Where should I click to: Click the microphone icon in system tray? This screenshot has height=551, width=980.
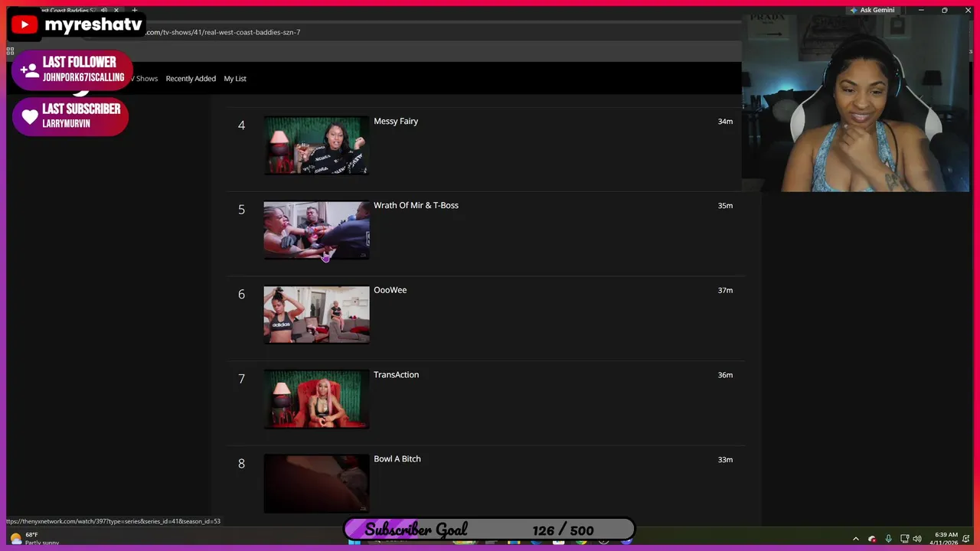(888, 539)
